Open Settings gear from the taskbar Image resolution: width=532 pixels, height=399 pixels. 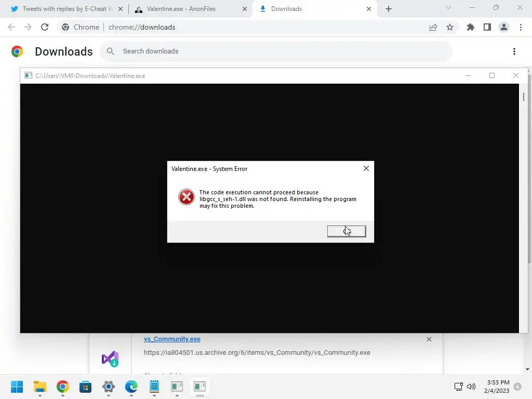[x=109, y=387]
